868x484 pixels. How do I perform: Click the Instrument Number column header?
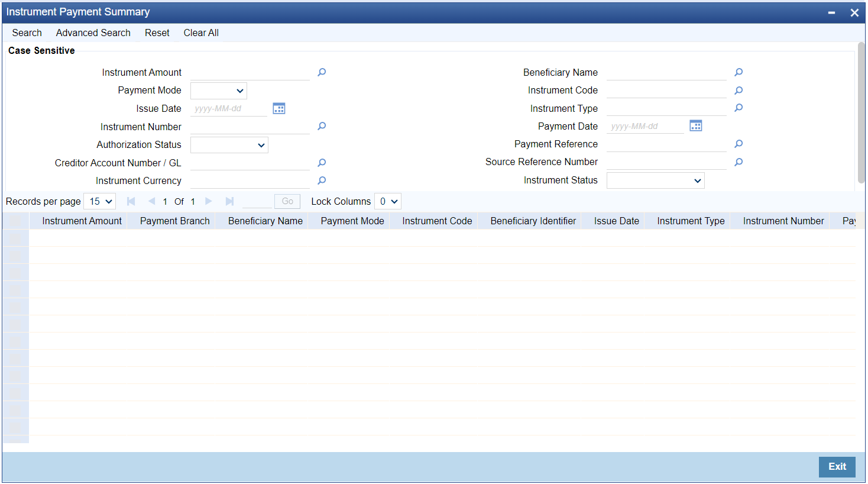(x=783, y=221)
